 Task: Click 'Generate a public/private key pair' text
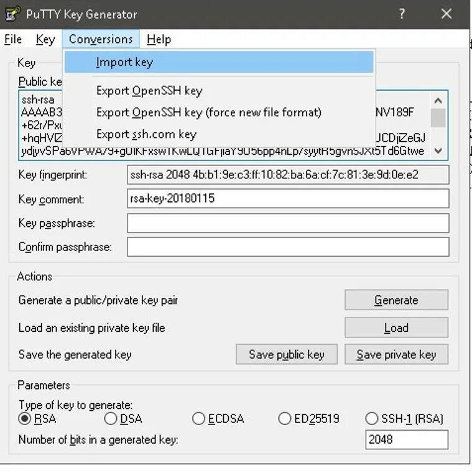point(98,300)
